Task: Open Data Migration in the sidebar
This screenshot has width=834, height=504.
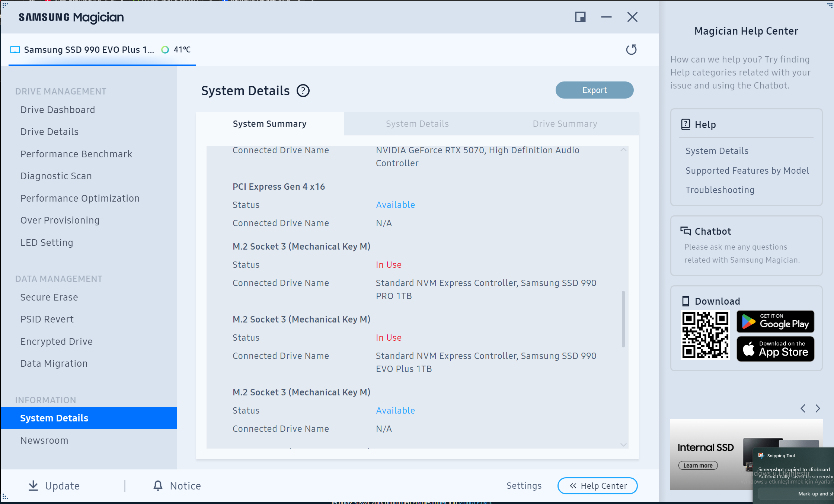Action: click(54, 363)
